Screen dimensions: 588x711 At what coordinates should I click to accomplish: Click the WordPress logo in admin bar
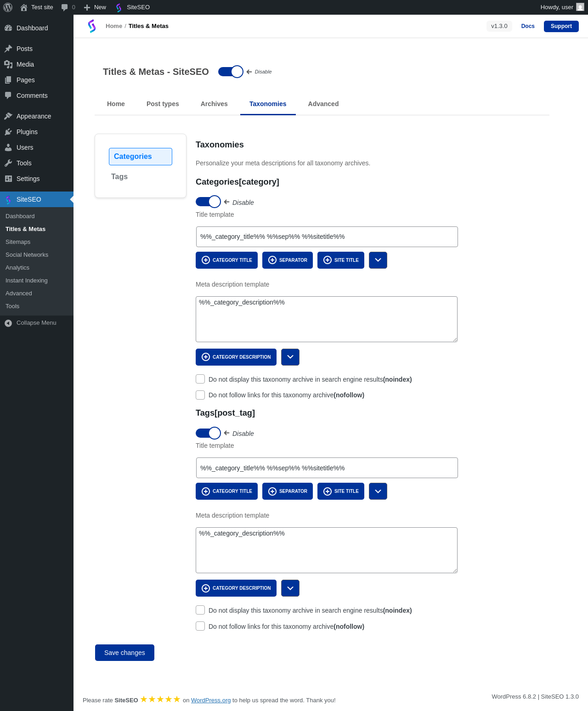click(8, 7)
